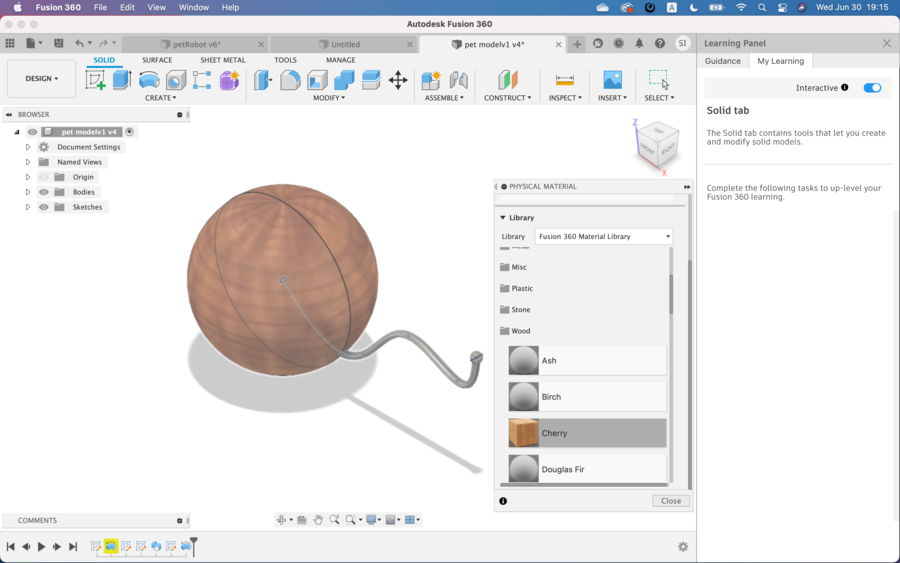900x563 pixels.
Task: Click the job status clock icon
Action: [x=618, y=43]
